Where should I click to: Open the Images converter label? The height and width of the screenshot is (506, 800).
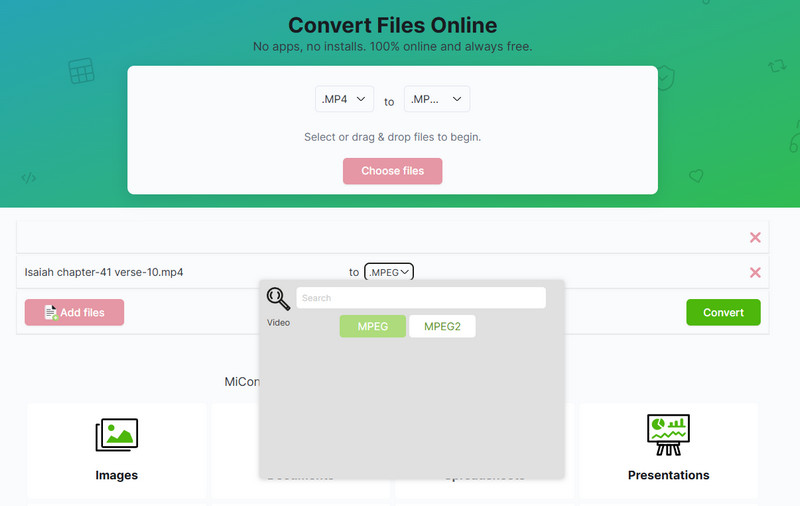pyautogui.click(x=116, y=475)
